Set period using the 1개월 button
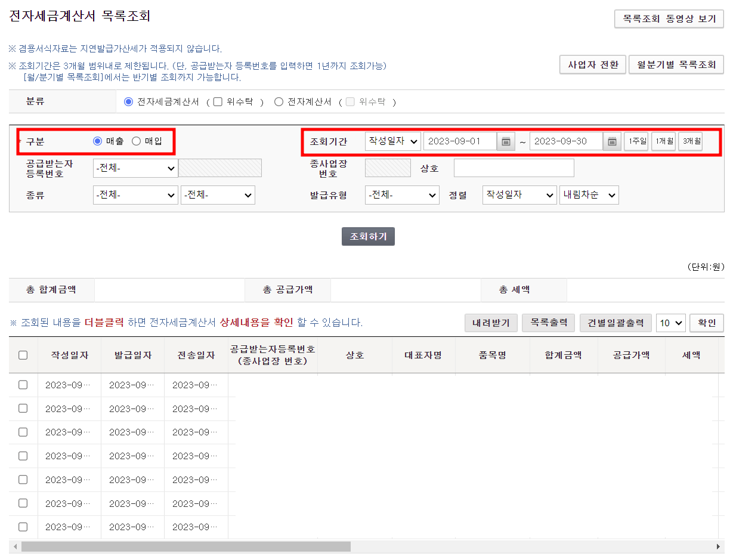The image size is (733, 560). pyautogui.click(x=663, y=141)
